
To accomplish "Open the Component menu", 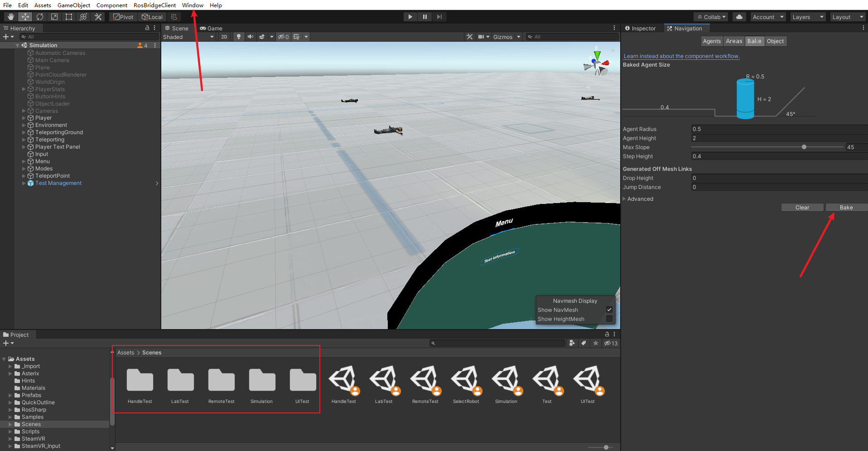I will click(112, 5).
